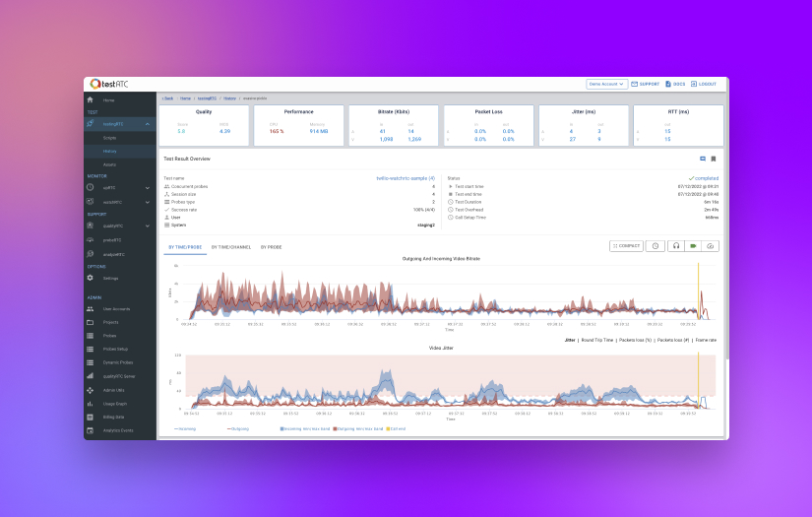Switch to the By Probe tab
This screenshot has width=812, height=517.
coord(271,247)
